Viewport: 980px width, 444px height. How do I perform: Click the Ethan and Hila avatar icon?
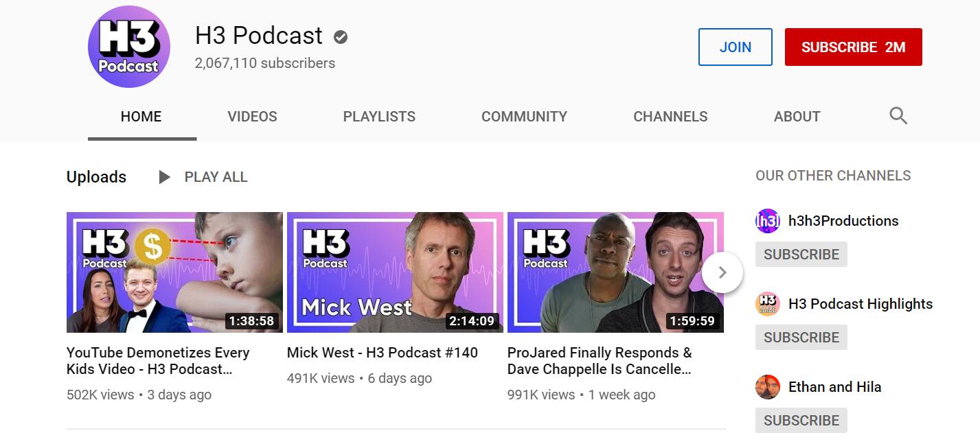tap(768, 387)
